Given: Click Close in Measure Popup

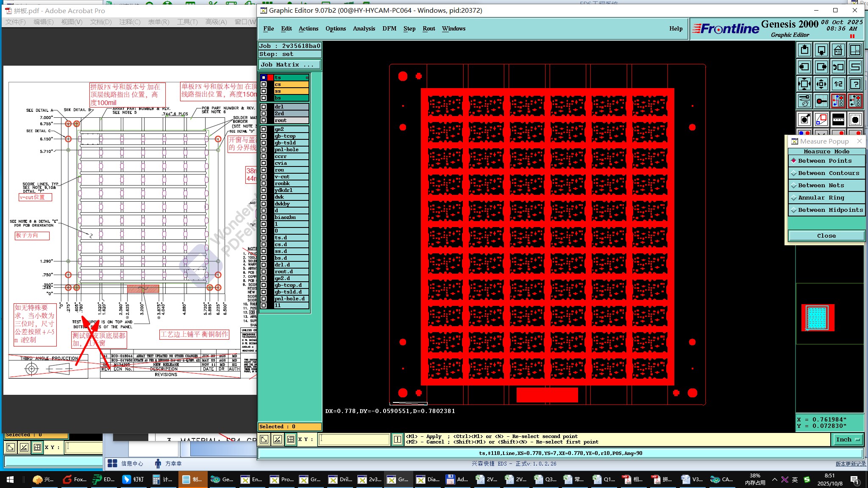Looking at the screenshot, I should point(826,236).
